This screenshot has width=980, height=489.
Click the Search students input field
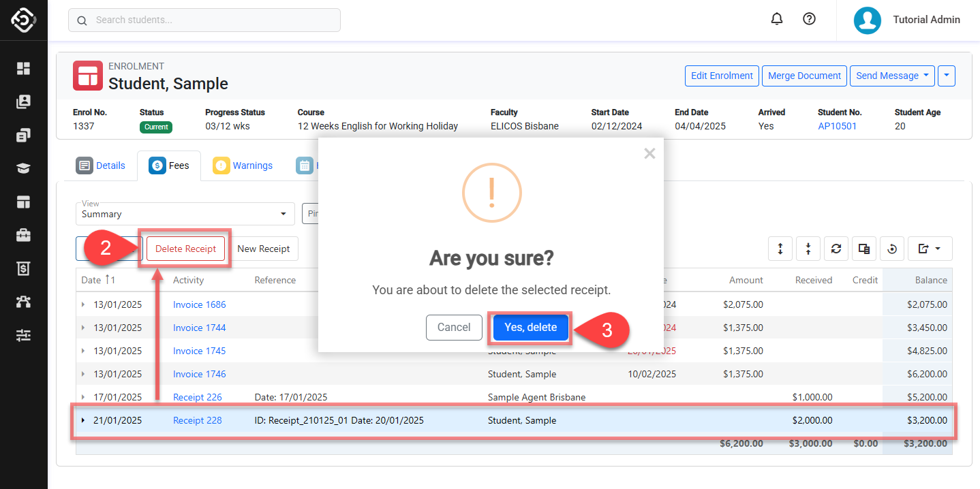(x=204, y=20)
